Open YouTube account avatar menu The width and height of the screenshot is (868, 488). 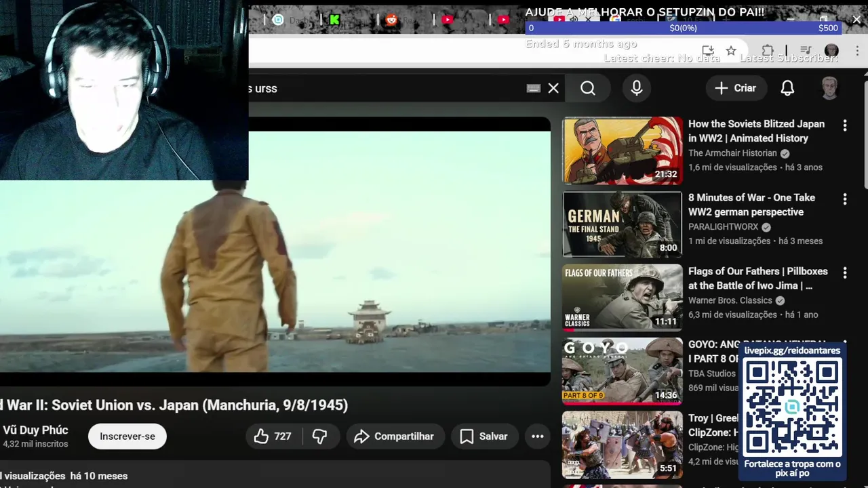(829, 88)
